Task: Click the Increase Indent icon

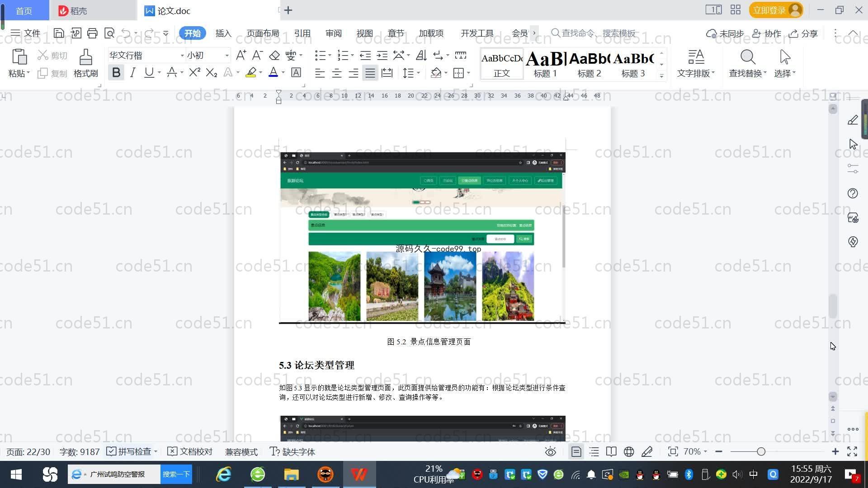Action: point(382,55)
